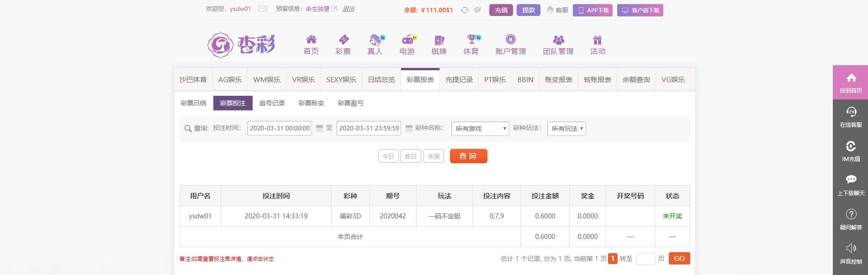The width and height of the screenshot is (868, 275).
Task: Click the orange 查询 button
Action: (x=468, y=156)
